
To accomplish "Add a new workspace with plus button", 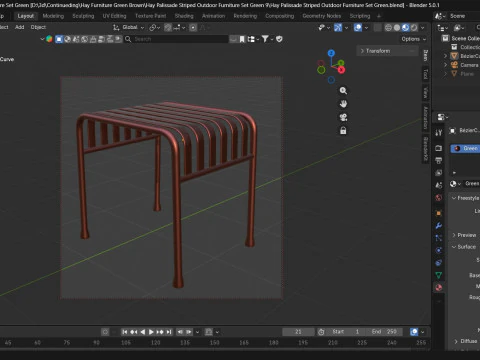I will click(379, 16).
